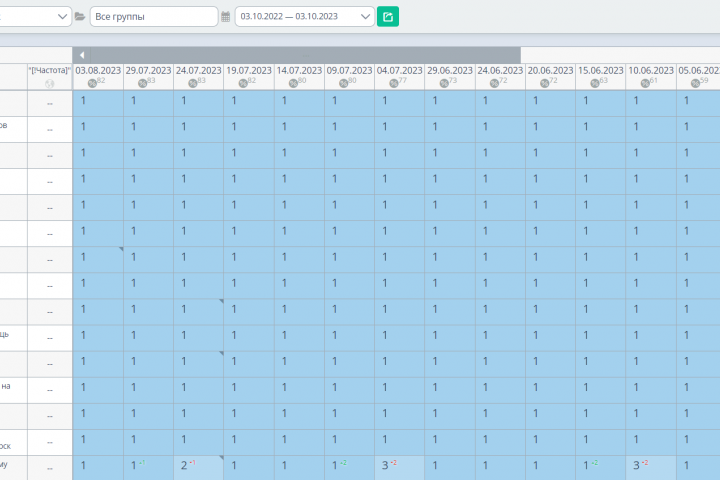This screenshot has width=720, height=480.
Task: Click the percent icon under 03.08.2023
Action: click(92, 83)
